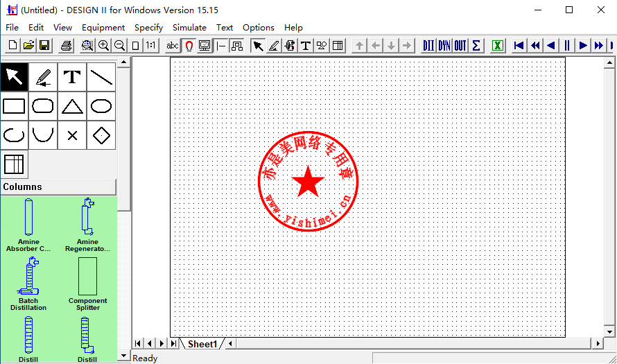Open the File menu

[x=12, y=28]
